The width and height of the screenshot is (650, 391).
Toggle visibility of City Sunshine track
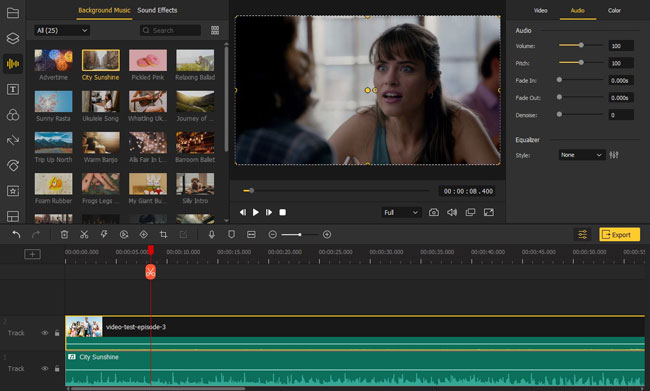click(44, 369)
